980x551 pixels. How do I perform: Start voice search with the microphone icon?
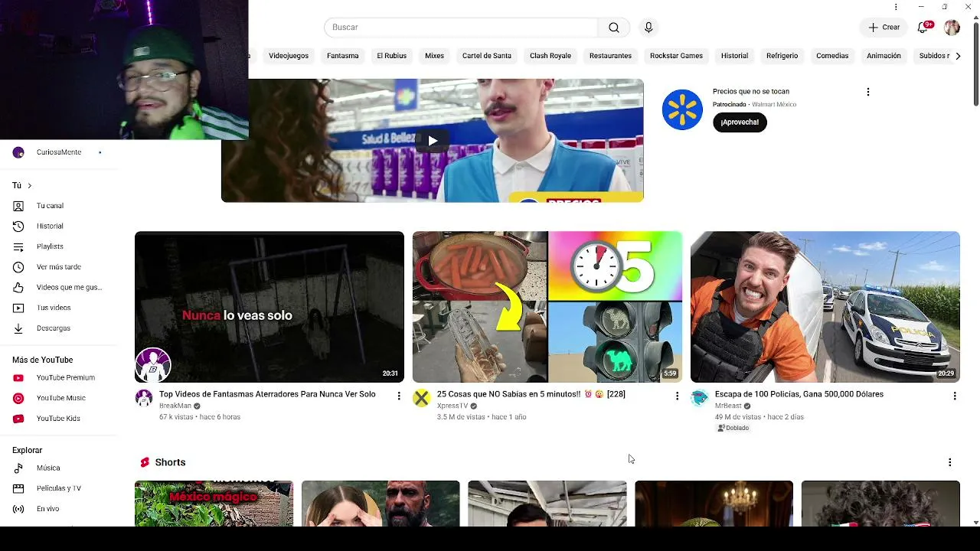(648, 28)
